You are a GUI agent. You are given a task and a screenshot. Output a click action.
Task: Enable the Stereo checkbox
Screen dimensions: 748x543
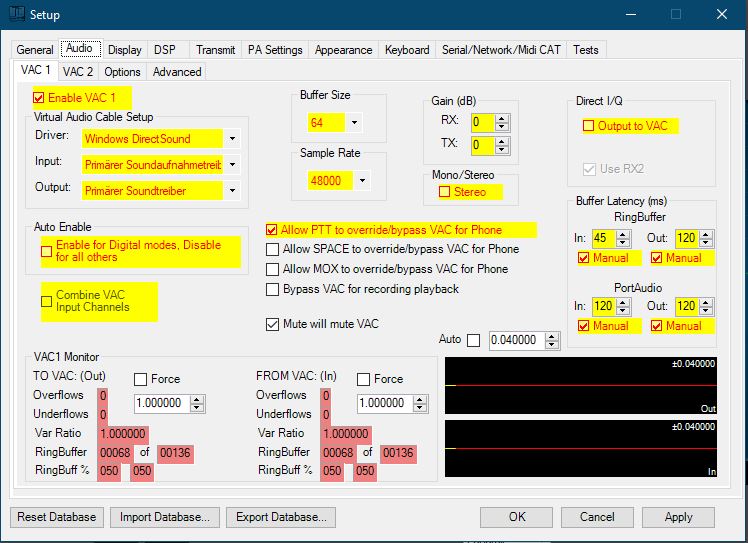[x=445, y=191]
